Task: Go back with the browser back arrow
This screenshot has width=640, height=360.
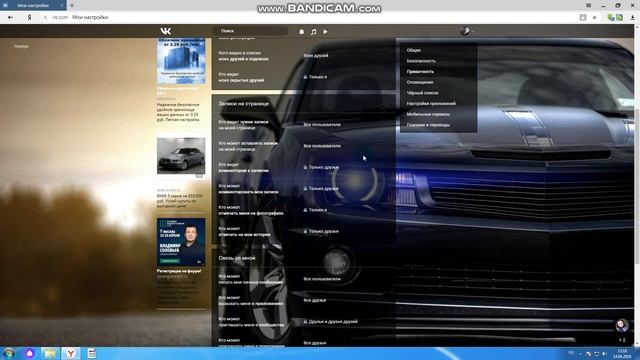Action: coord(10,17)
